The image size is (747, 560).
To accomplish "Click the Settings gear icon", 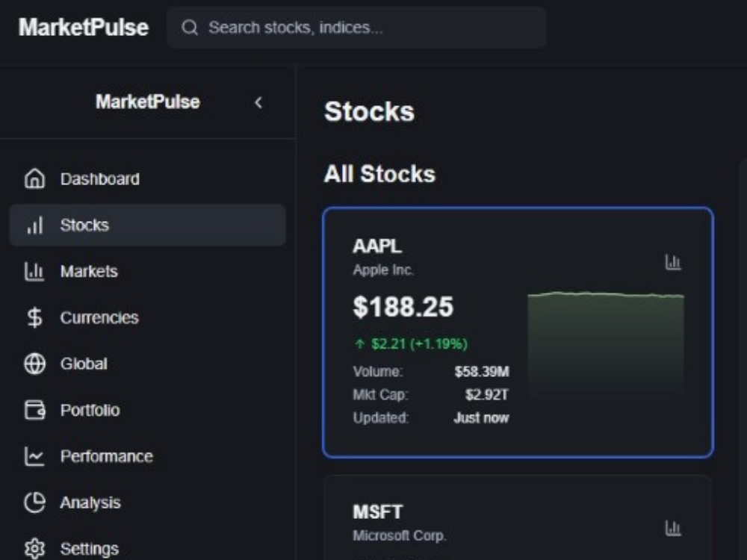I will pyautogui.click(x=34, y=549).
